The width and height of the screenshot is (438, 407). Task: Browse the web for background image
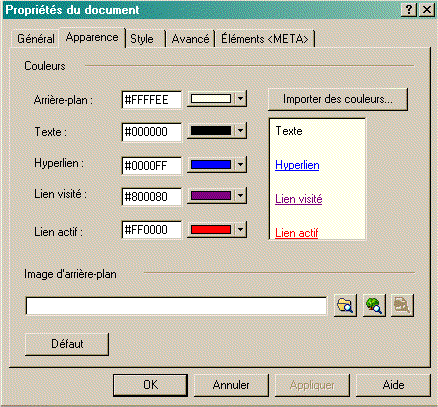(x=374, y=305)
